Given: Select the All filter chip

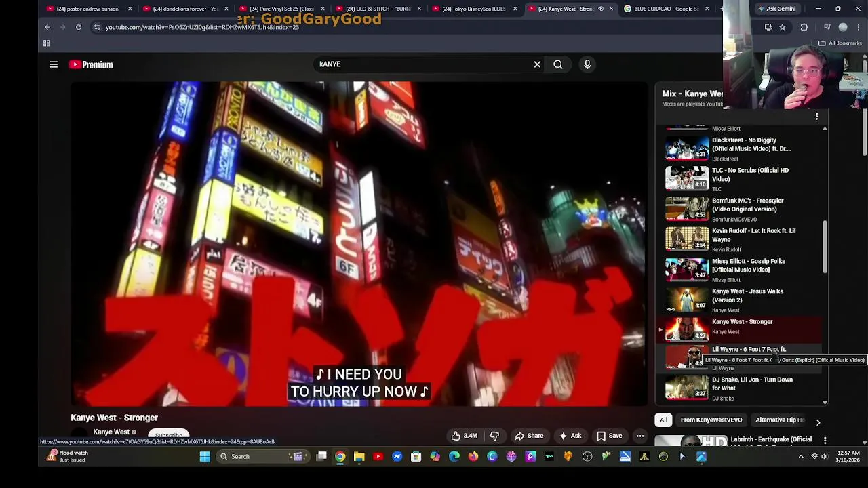Looking at the screenshot, I should (663, 420).
